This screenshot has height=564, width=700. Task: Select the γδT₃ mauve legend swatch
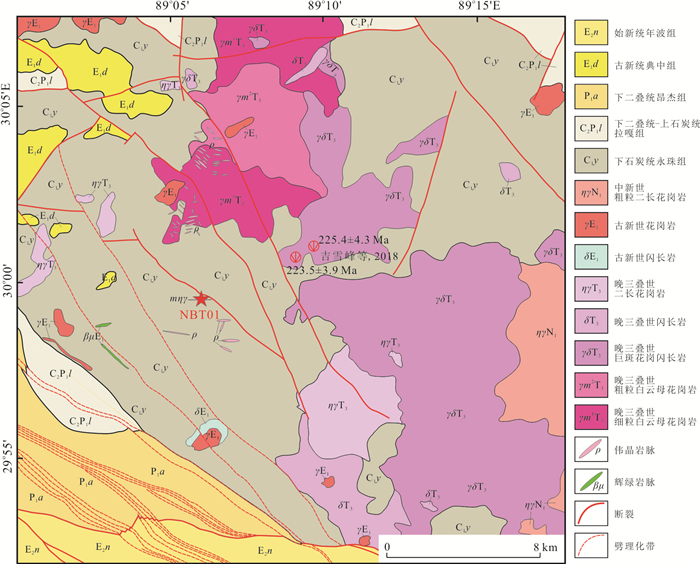591,353
